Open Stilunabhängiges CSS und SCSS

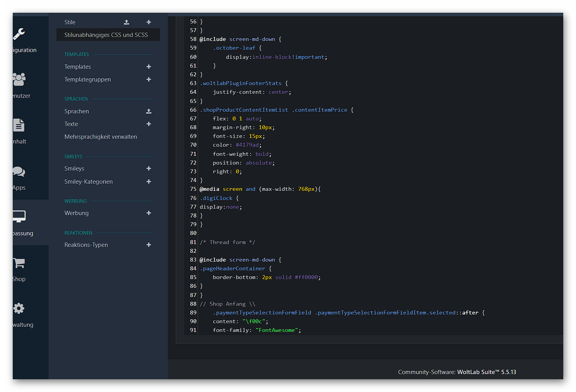106,35
